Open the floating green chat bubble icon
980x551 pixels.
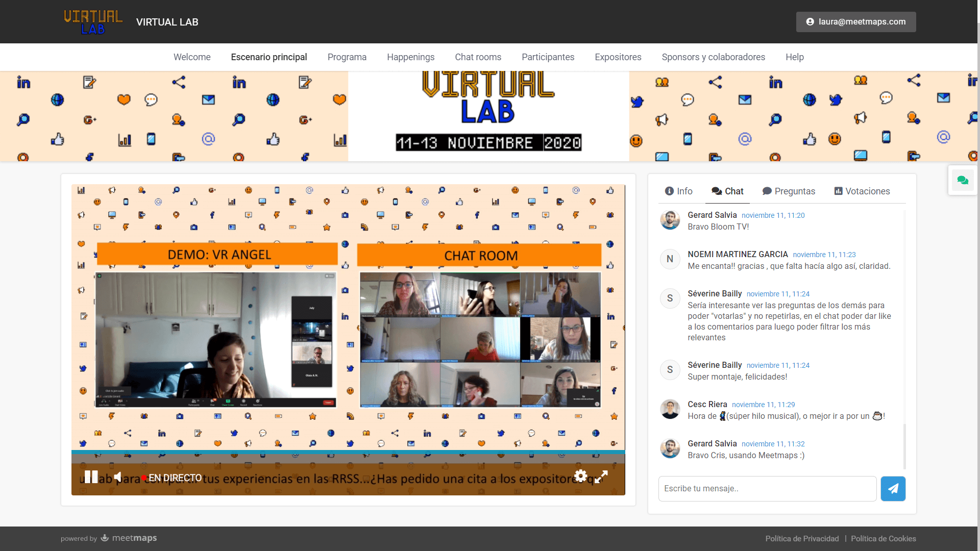pos(963,181)
